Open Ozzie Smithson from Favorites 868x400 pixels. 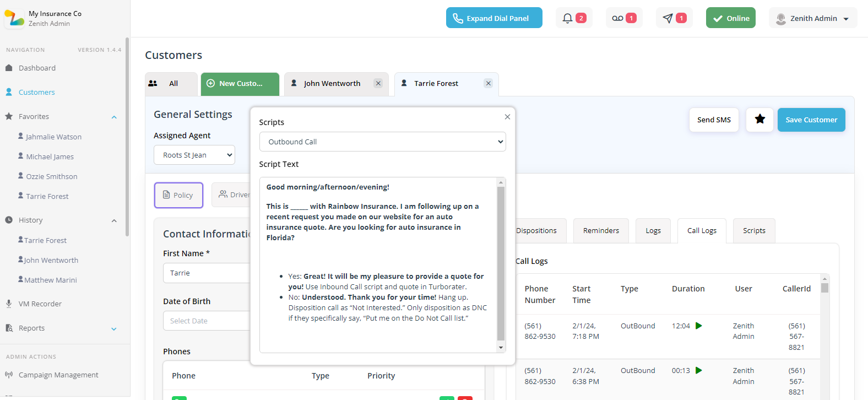pyautogui.click(x=52, y=176)
